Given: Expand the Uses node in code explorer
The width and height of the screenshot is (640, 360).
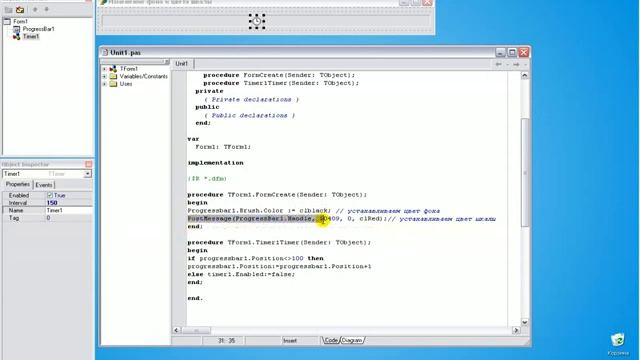Looking at the screenshot, I should 104,84.
